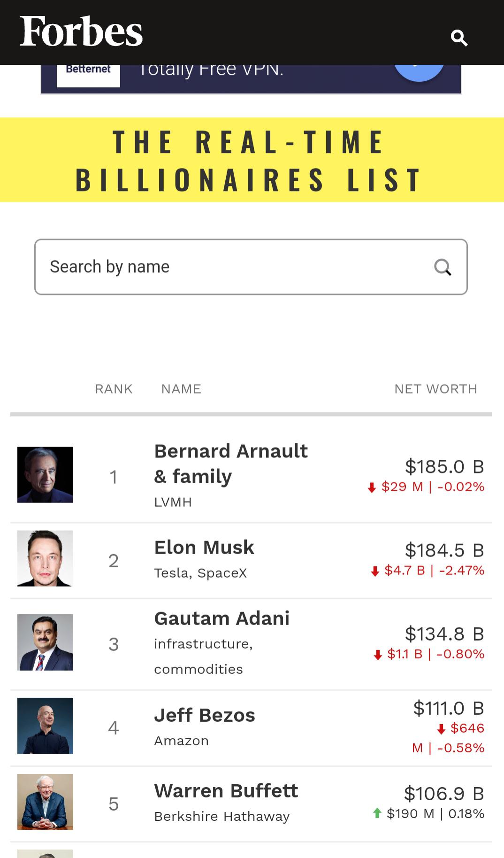
Task: Open Warren Buffett's portrait thumbnail
Action: click(45, 802)
